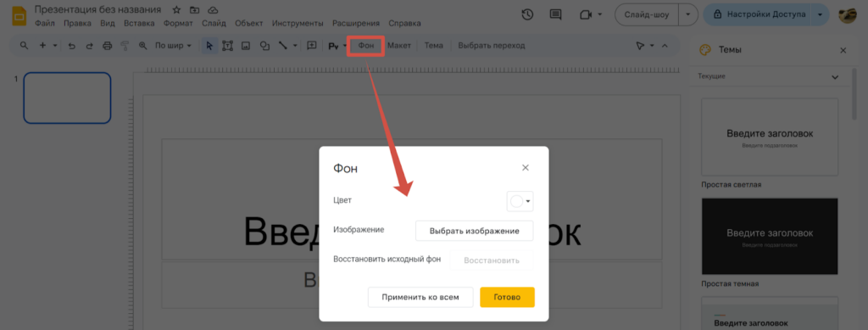Open the Move to folder icon
Screen dimensions: 868x330
click(x=194, y=10)
